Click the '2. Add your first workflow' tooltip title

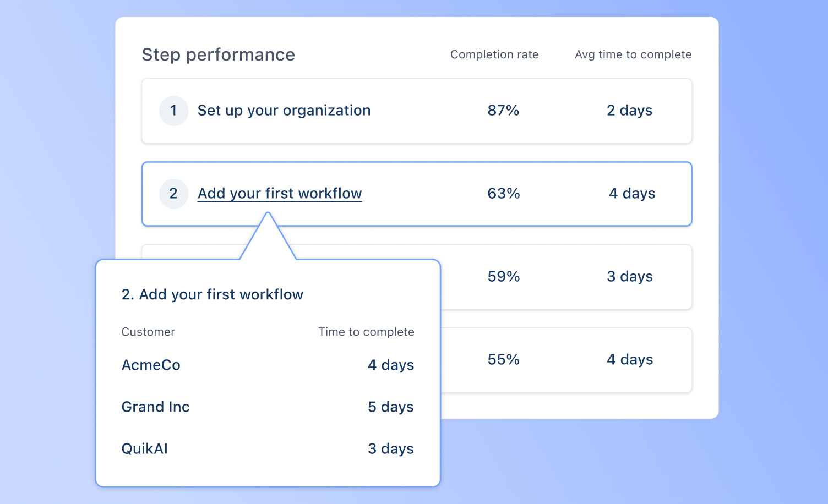pyautogui.click(x=212, y=294)
